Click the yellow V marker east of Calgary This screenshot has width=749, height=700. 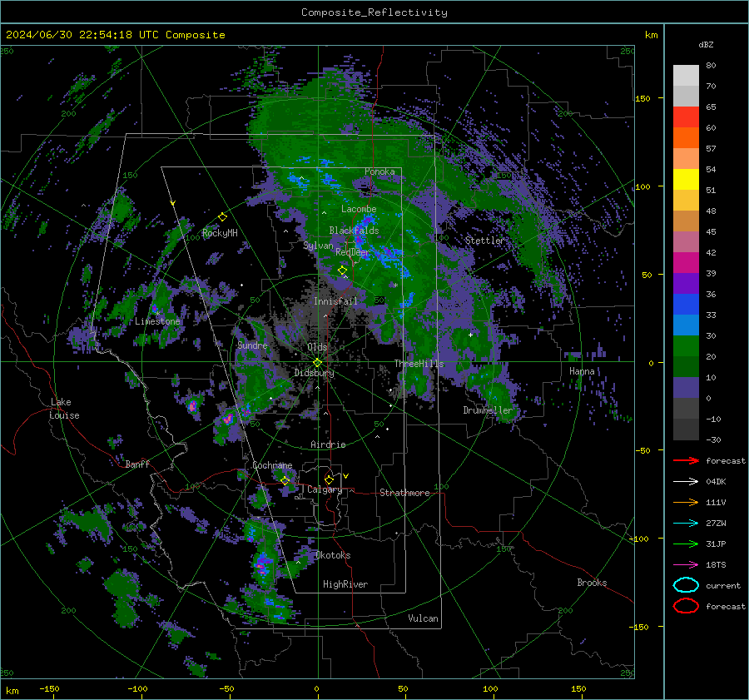tap(346, 476)
